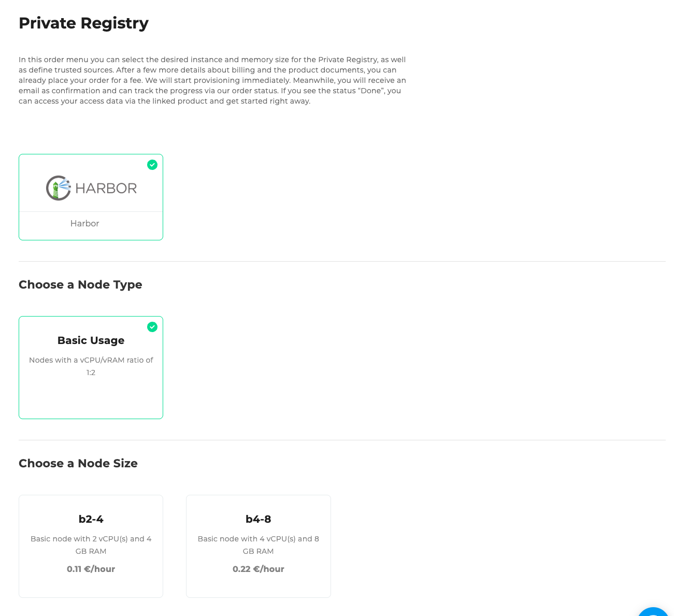The width and height of the screenshot is (674, 616).
Task: Click the 0.22 €/hour price text
Action: [x=258, y=569]
